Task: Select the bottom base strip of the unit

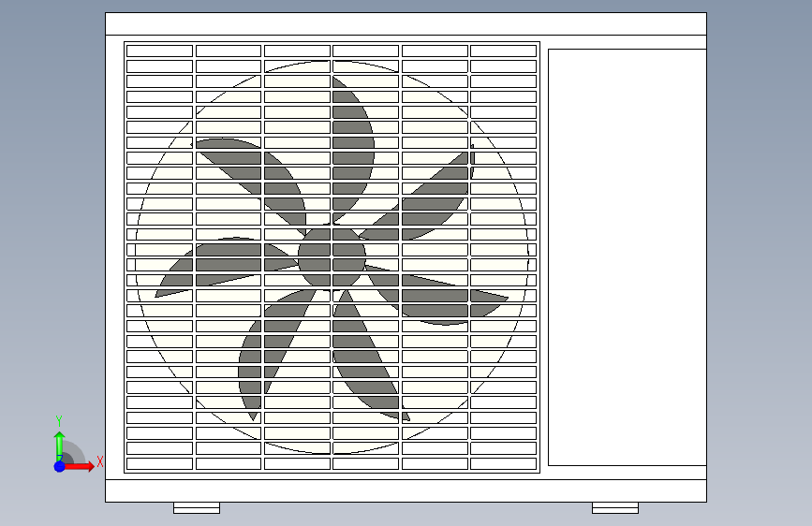Action: [406, 490]
